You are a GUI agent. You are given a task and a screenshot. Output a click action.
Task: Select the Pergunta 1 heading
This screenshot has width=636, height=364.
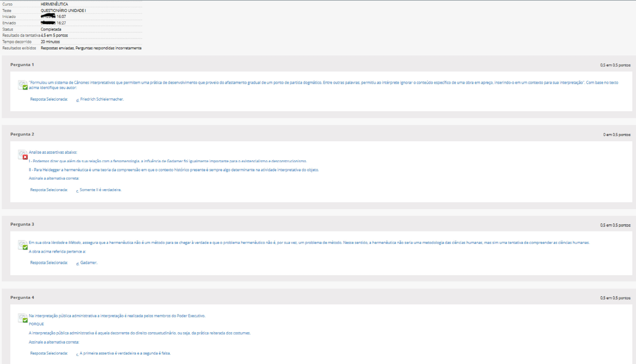[22, 65]
